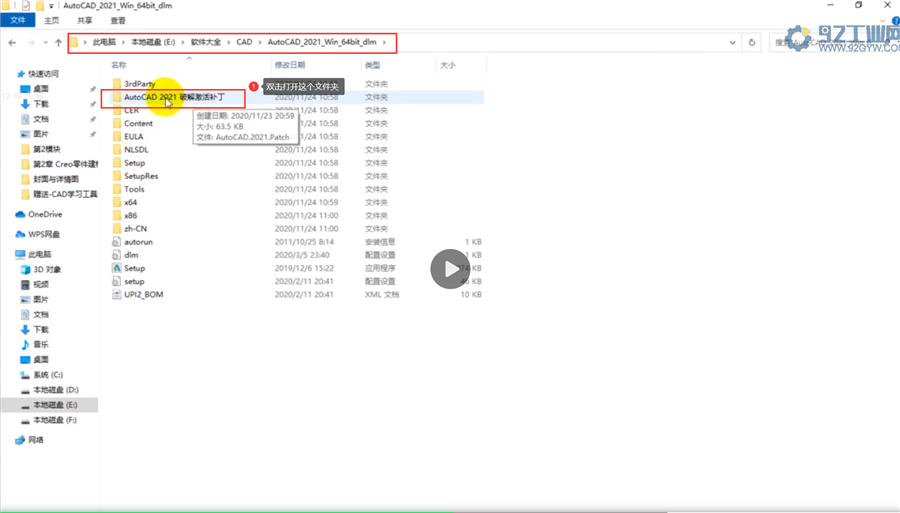This screenshot has width=900, height=513.
Task: Sort files by 名称 column header
Action: pos(119,65)
